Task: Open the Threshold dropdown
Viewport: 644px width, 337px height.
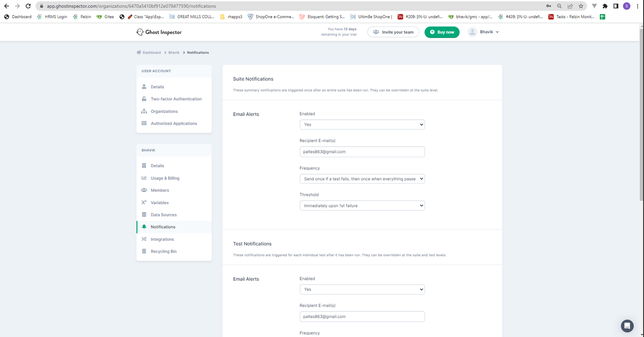Action: pos(362,205)
